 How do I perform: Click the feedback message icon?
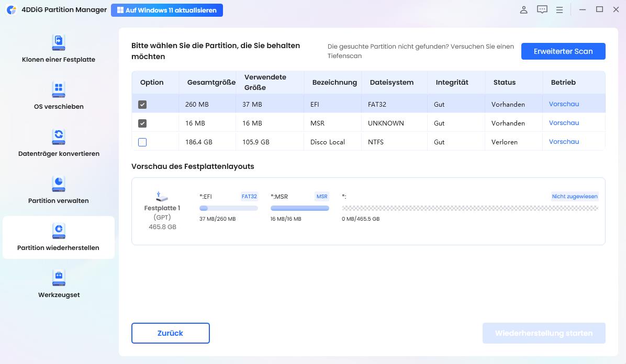(542, 10)
